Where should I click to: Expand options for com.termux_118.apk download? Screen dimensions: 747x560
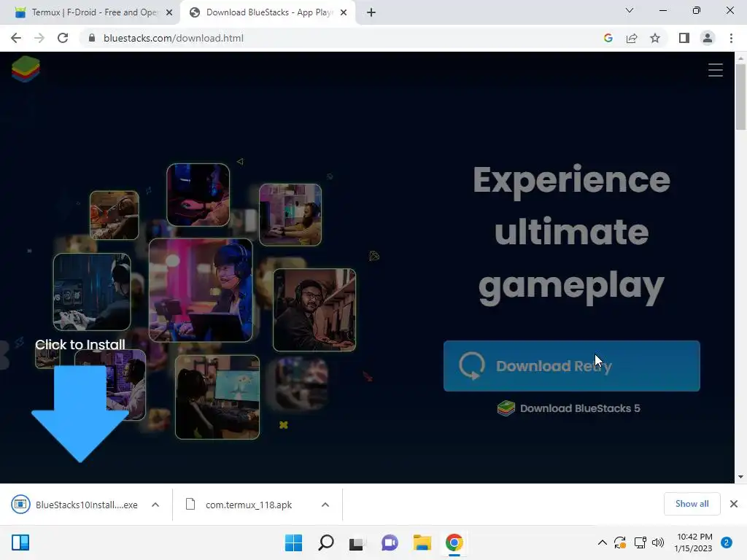325,505
